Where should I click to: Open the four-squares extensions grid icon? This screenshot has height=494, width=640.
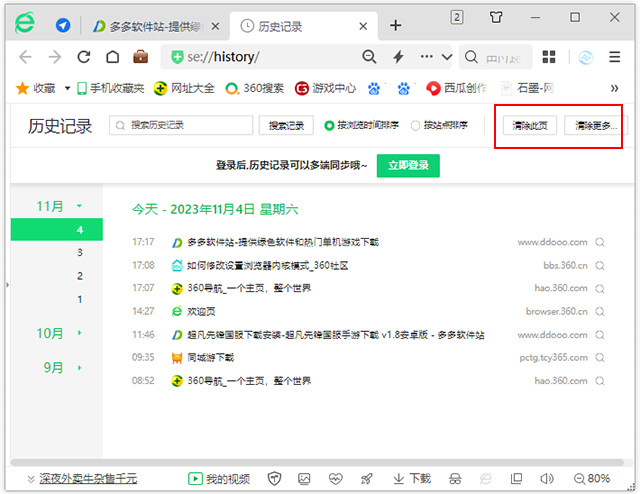549,57
